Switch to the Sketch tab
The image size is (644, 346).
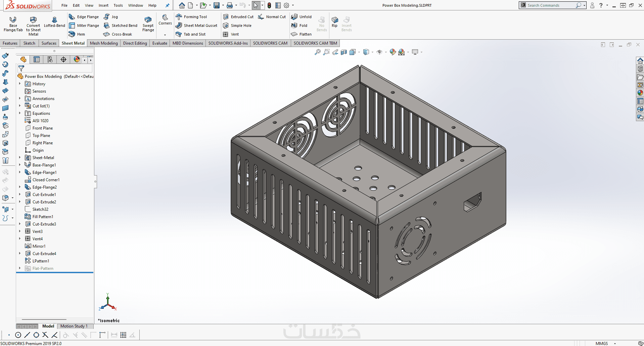[x=29, y=43]
